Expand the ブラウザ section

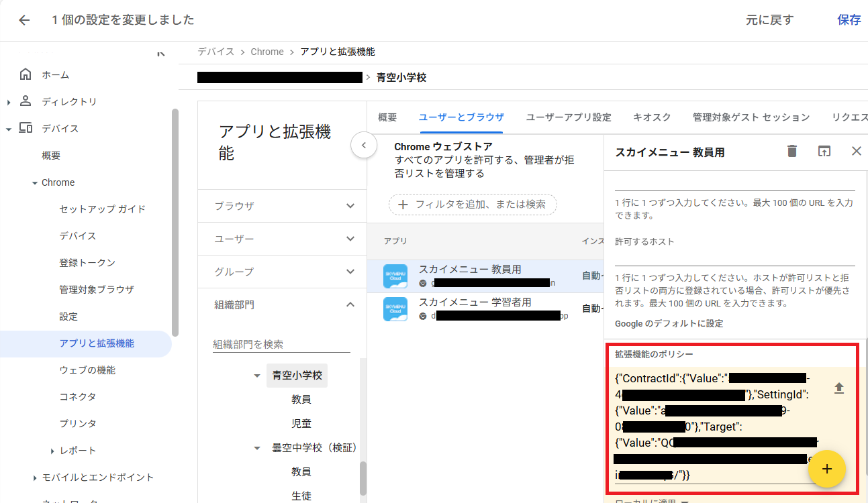350,206
